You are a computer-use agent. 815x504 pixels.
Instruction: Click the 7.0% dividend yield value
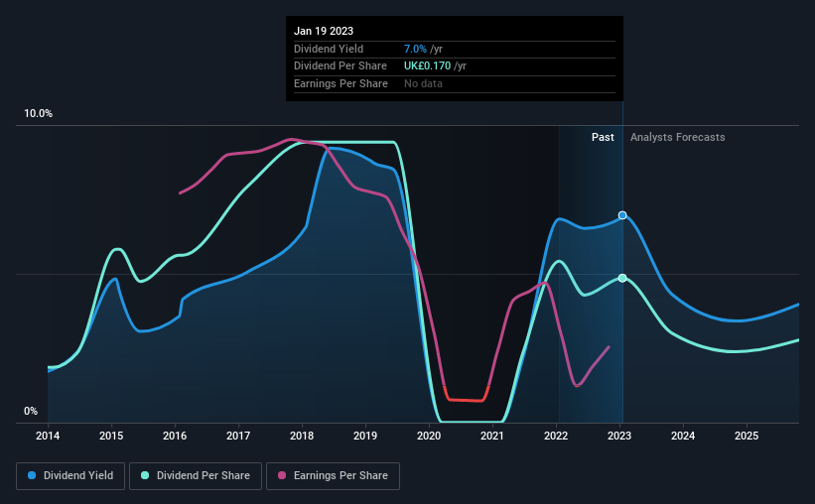[x=415, y=49]
